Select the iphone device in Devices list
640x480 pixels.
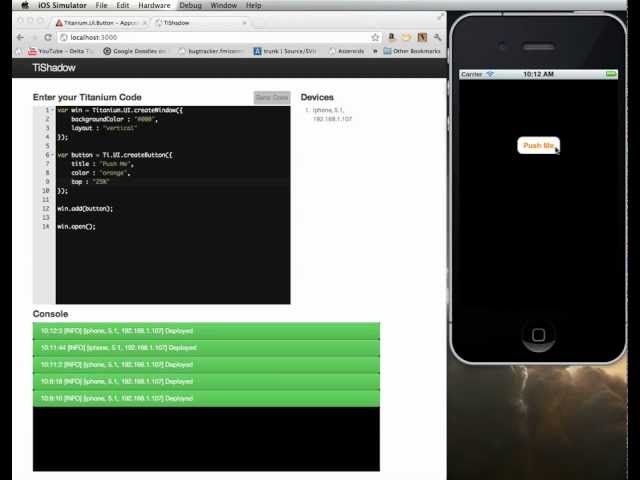coord(332,115)
